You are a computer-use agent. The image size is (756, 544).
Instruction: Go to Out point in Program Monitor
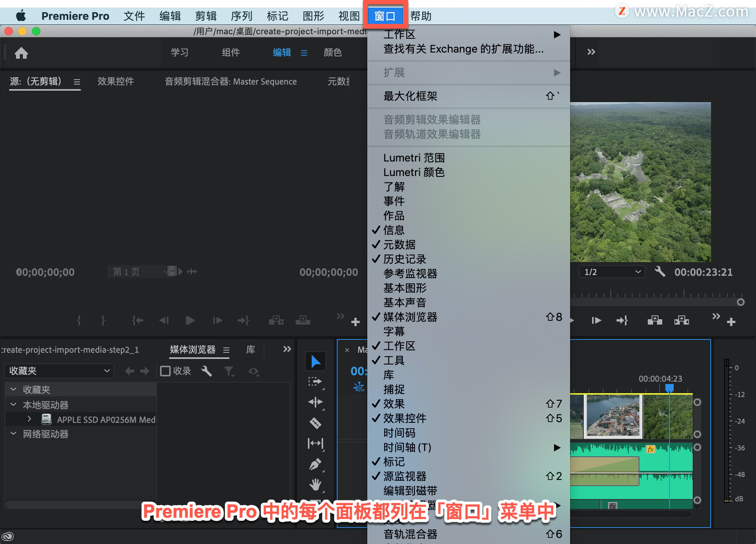click(x=622, y=320)
